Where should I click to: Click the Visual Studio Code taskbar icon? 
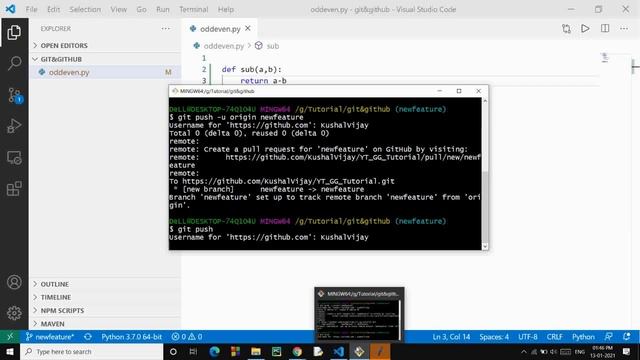coord(338,351)
